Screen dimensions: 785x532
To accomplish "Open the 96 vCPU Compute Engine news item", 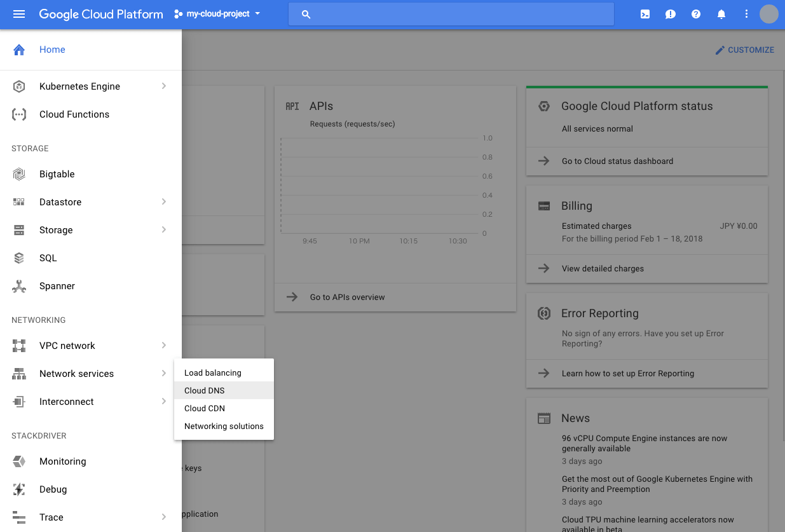I will [x=645, y=443].
